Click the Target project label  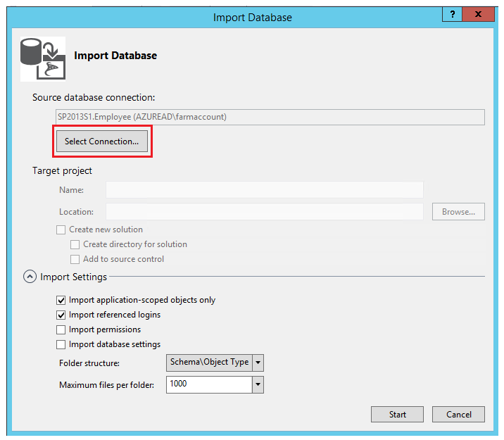click(62, 170)
